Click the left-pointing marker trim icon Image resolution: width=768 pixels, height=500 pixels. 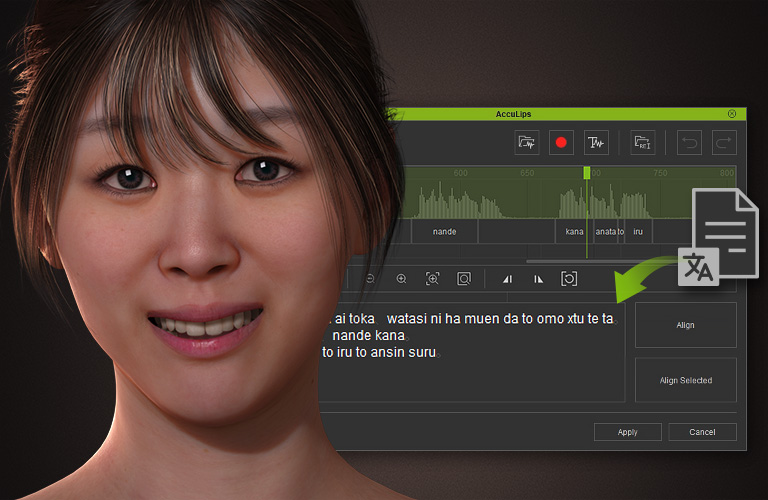click(x=507, y=279)
